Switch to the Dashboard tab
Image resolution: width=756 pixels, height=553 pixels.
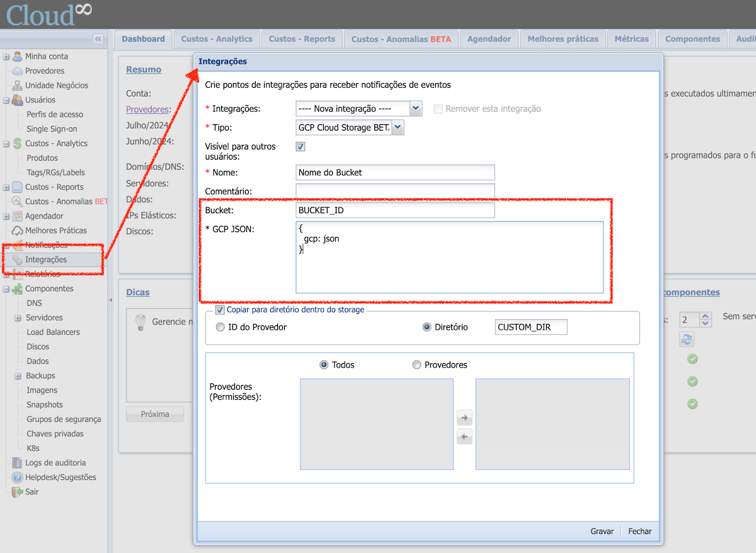143,39
